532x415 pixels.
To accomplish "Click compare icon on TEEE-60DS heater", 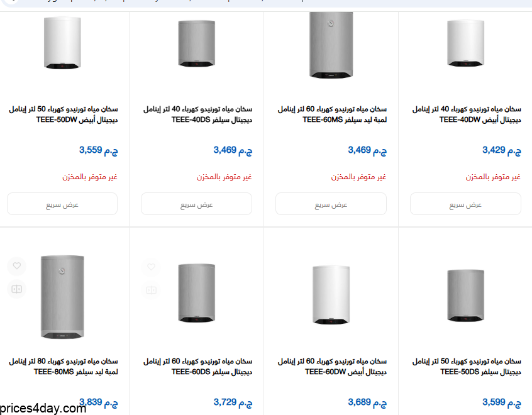I will click(x=151, y=289).
